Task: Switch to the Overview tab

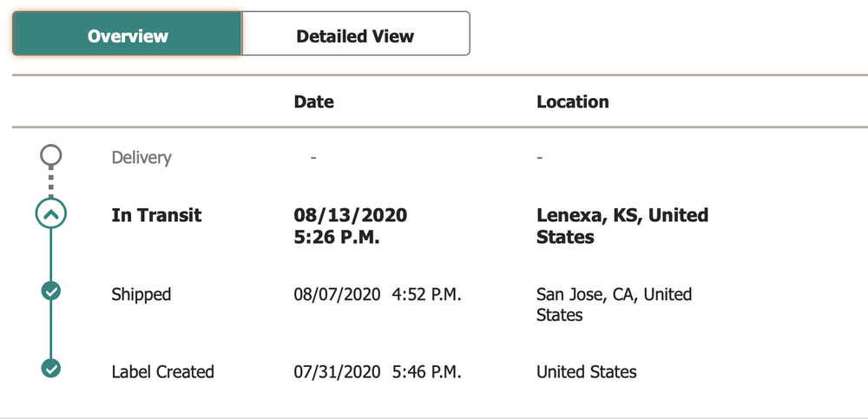Action: click(128, 36)
